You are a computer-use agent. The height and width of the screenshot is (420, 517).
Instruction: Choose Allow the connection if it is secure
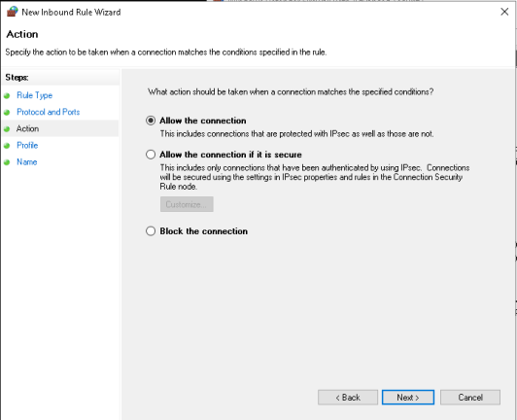click(x=151, y=155)
